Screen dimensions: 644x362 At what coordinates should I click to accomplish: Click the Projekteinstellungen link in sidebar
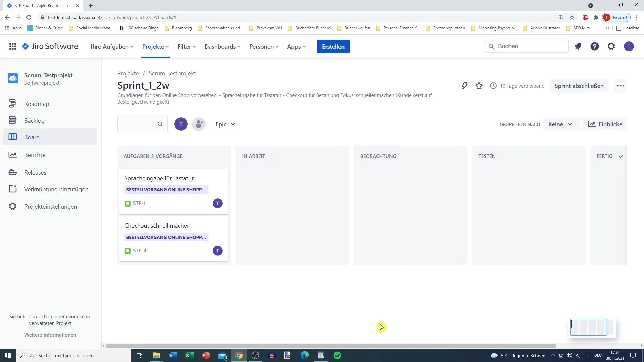(51, 207)
